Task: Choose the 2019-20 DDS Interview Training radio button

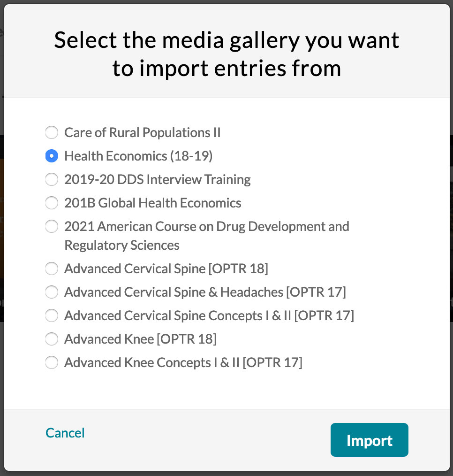Action: (x=52, y=179)
